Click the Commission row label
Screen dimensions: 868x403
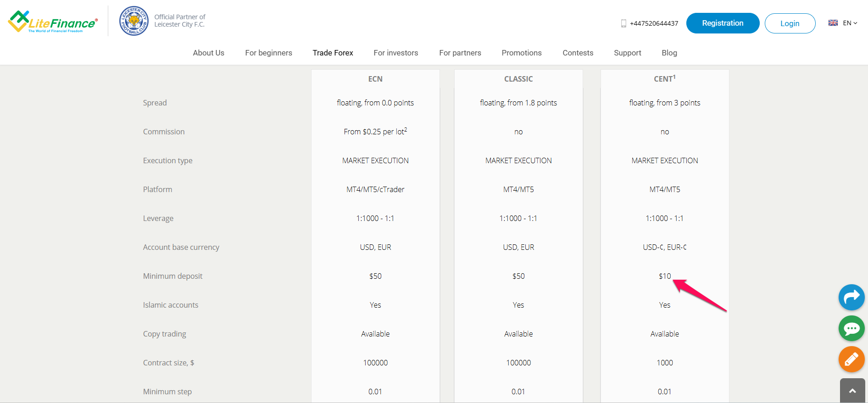[x=164, y=132]
